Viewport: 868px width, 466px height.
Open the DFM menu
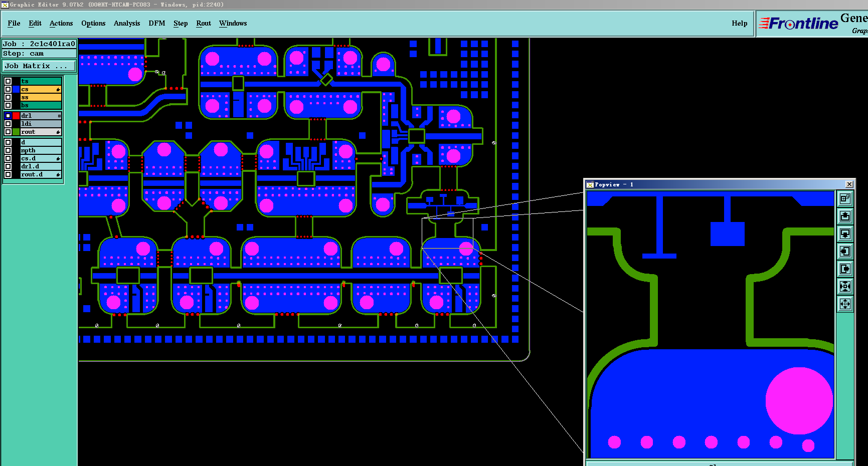pos(157,23)
